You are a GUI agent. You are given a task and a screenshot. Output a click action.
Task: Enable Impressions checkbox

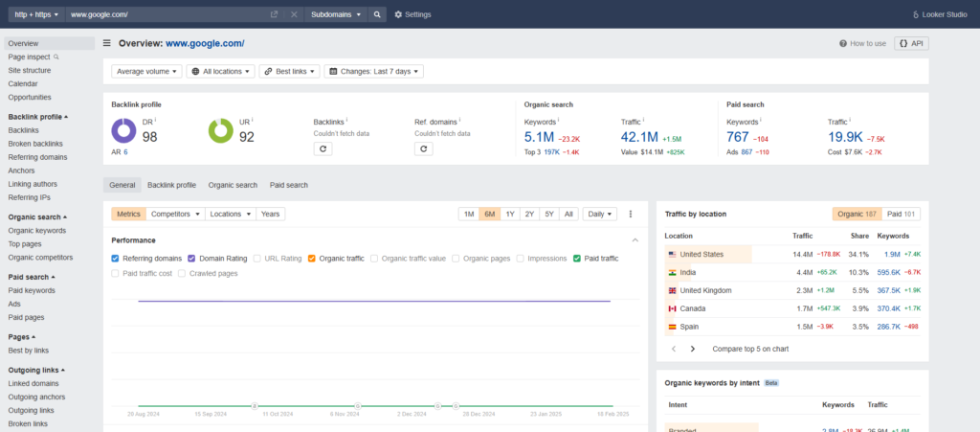520,259
